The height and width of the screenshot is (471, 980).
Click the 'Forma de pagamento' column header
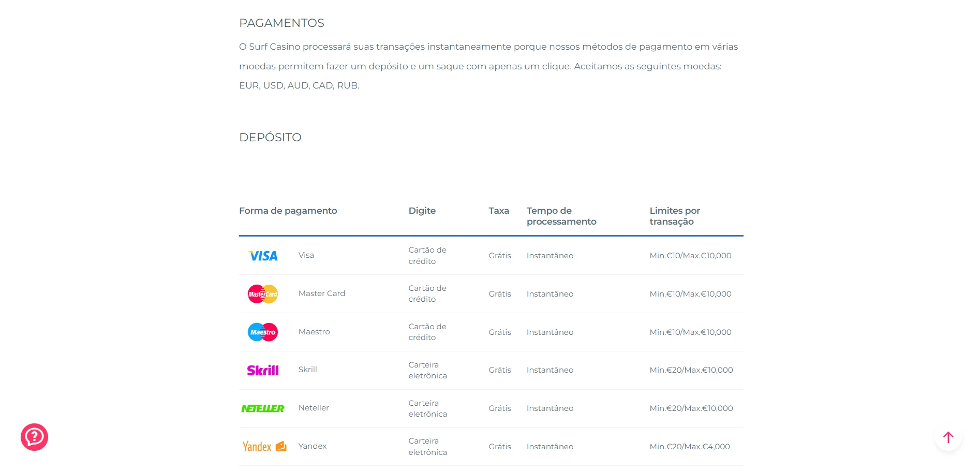(288, 211)
